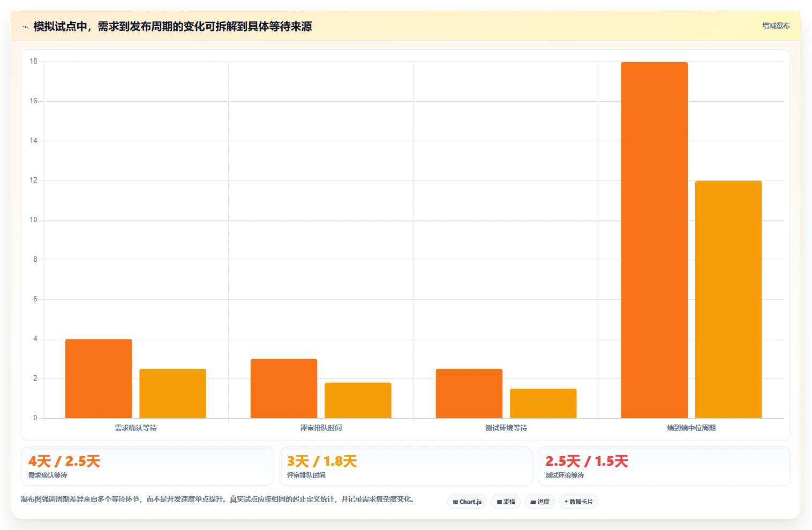The image size is (812, 530).
Task: Select the 数据卡片 chip
Action: point(578,502)
